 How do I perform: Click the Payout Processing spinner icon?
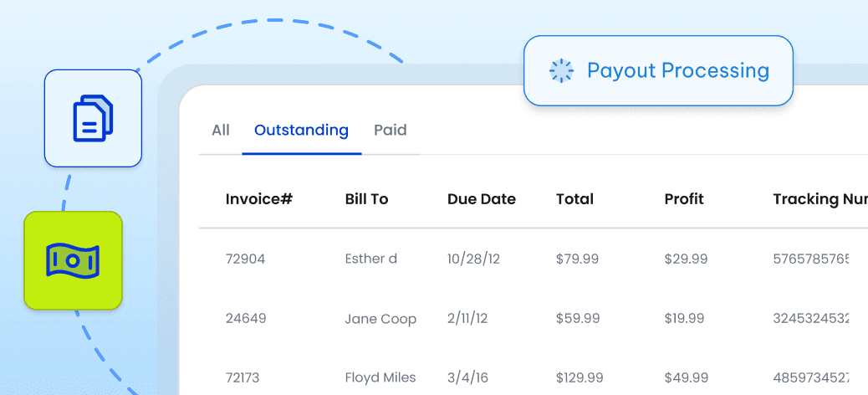tap(561, 71)
